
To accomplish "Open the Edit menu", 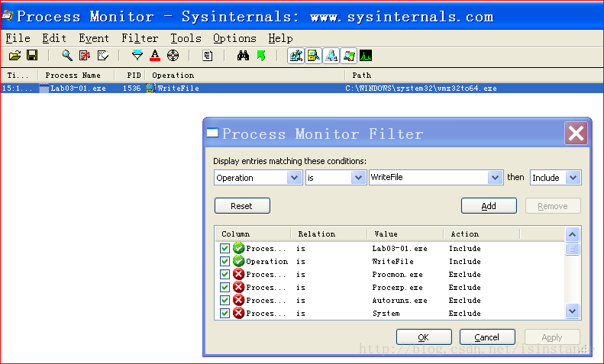I will coord(54,38).
